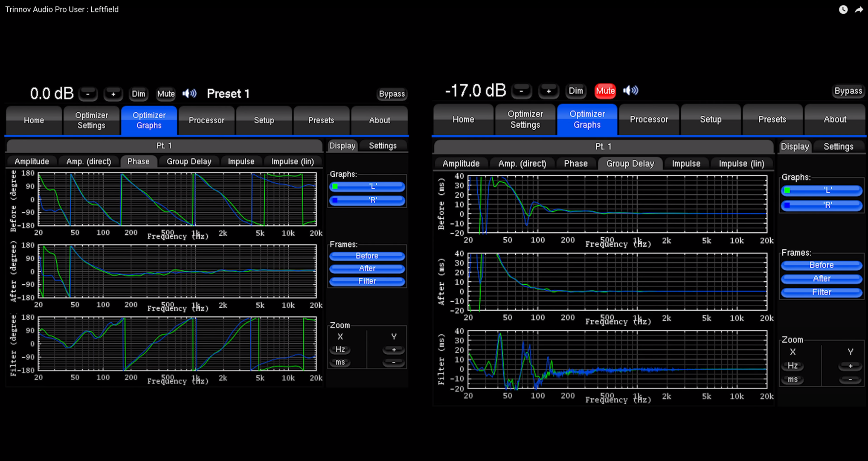This screenshot has width=868, height=461.
Task: Click the speaker icon beside Preset 1
Action: click(x=189, y=93)
